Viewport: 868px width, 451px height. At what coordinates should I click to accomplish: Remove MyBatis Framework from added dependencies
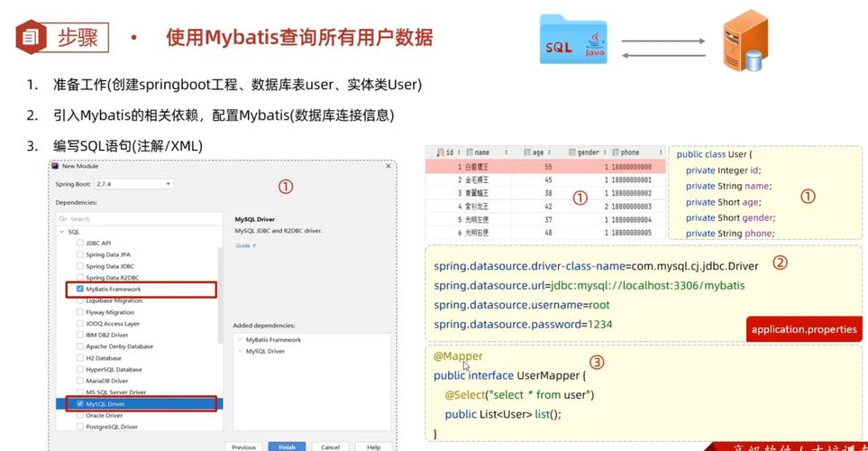pyautogui.click(x=241, y=340)
